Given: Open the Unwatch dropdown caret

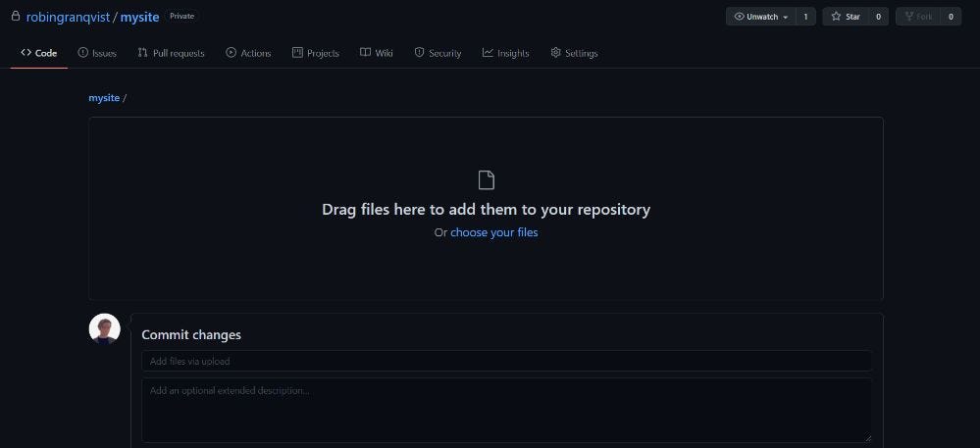Looking at the screenshot, I should click(785, 18).
